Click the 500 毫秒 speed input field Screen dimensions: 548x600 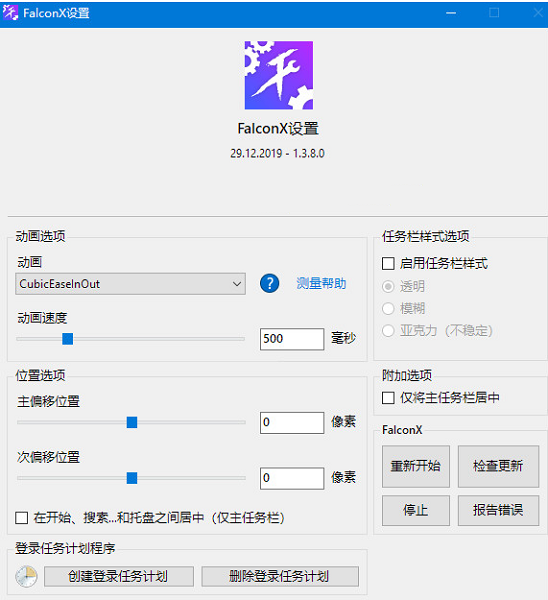click(x=292, y=339)
